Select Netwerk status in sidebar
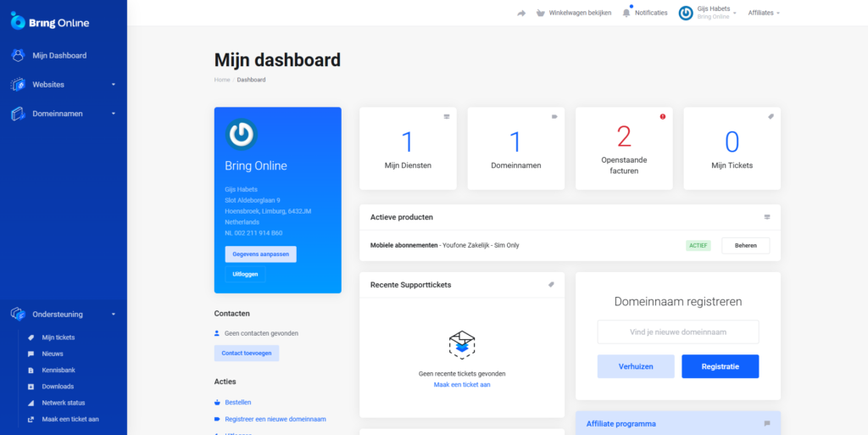The height and width of the screenshot is (435, 868). 63,403
